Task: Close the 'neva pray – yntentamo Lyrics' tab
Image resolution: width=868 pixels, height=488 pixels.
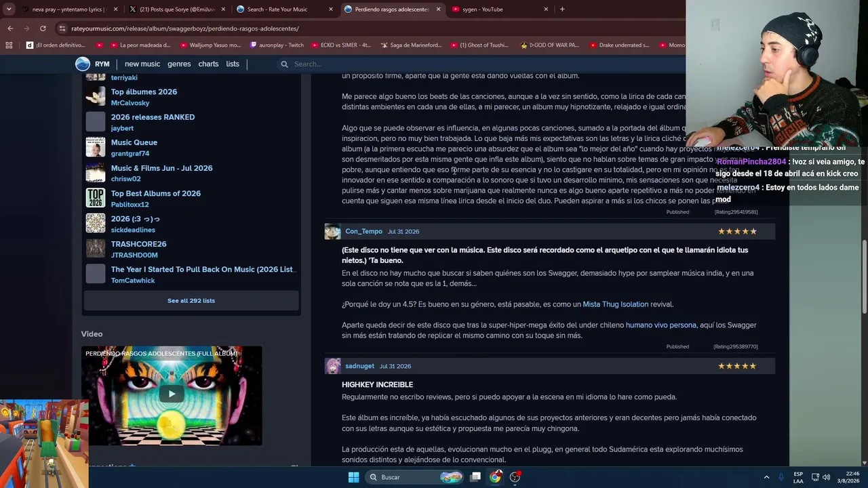Action: pos(116,9)
